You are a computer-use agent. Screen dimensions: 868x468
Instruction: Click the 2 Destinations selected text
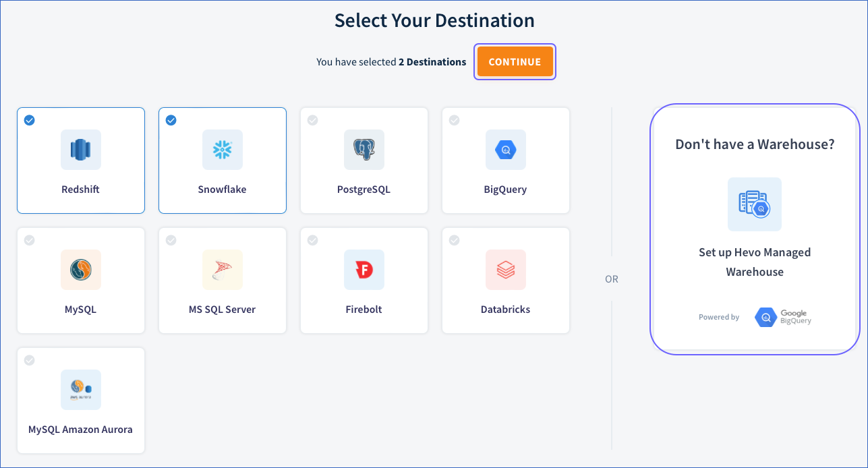[x=432, y=61]
